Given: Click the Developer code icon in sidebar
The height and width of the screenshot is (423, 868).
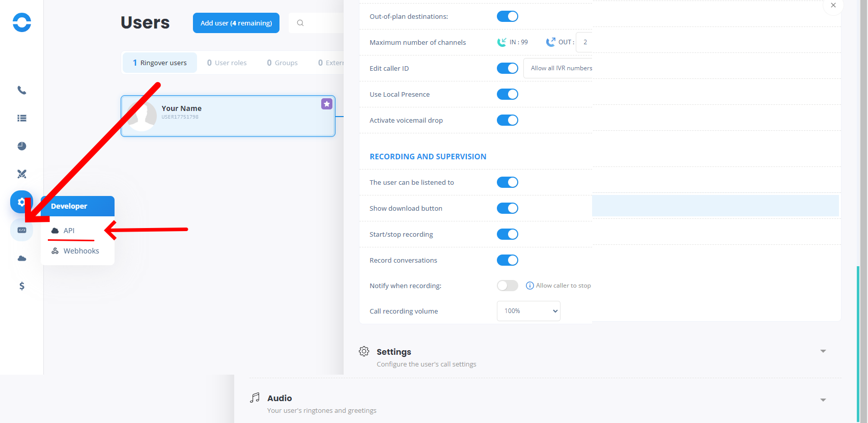Looking at the screenshot, I should (22, 230).
